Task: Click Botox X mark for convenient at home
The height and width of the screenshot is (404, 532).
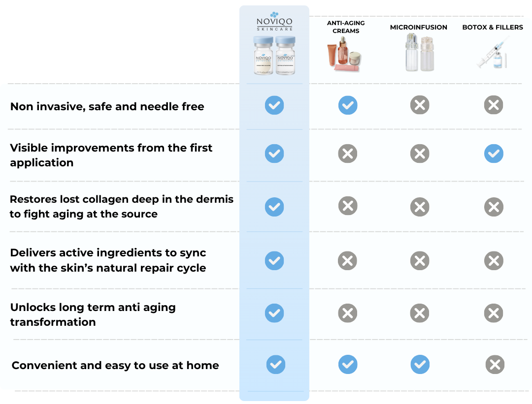Action: [x=495, y=365]
